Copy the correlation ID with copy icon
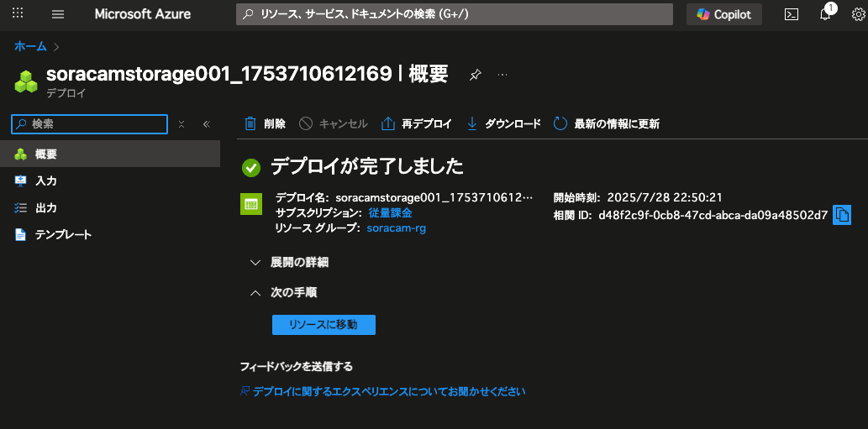 coord(842,215)
